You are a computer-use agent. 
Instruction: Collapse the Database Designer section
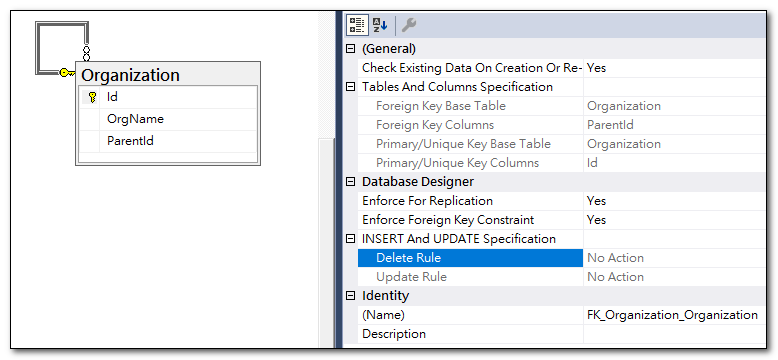point(351,182)
